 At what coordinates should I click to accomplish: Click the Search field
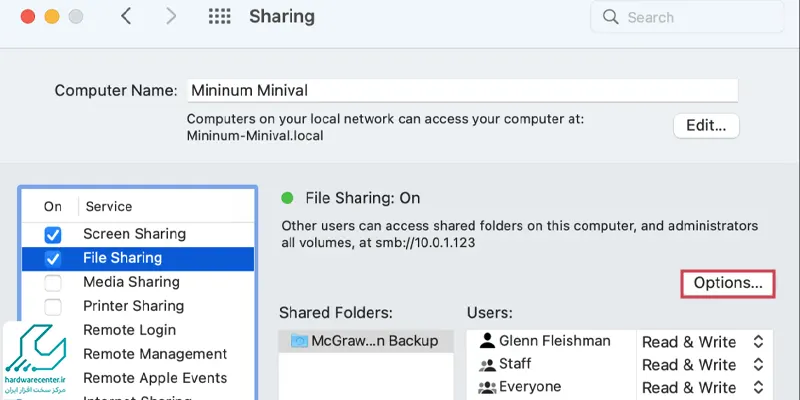(687, 17)
